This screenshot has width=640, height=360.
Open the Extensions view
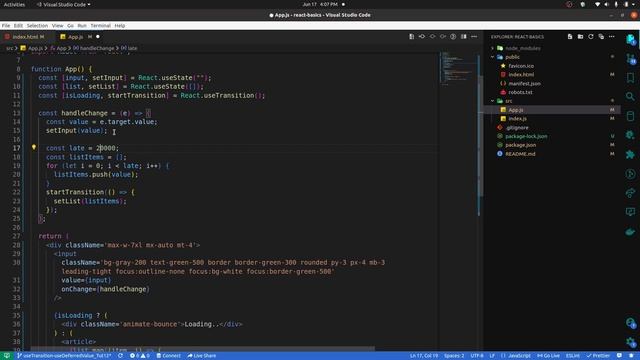pos(631,154)
